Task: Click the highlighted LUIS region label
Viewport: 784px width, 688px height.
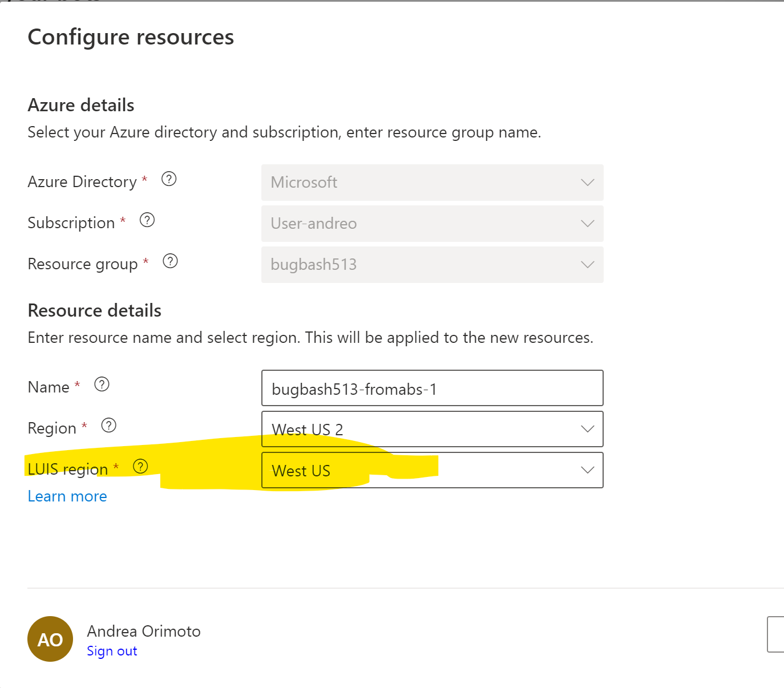Action: click(x=68, y=468)
